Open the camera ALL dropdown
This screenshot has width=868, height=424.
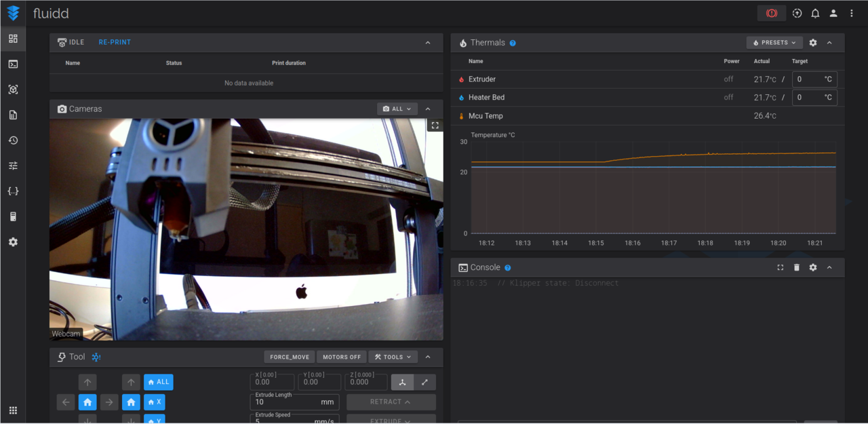[x=396, y=109]
